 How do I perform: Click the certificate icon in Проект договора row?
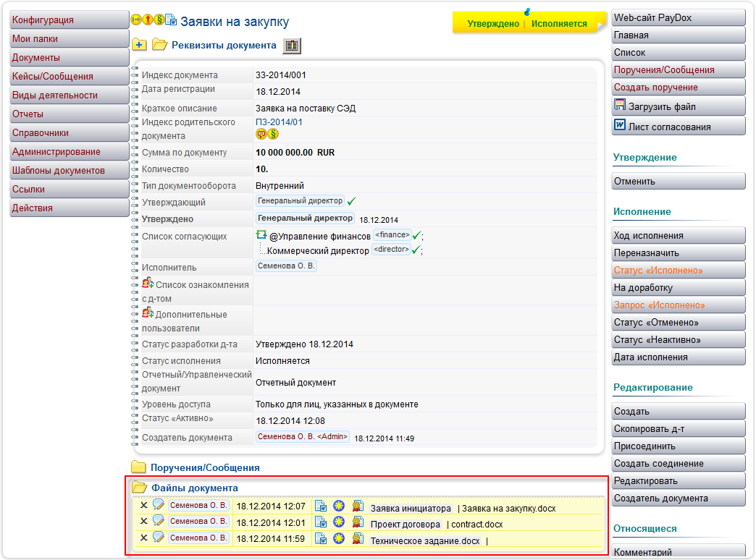point(356,522)
